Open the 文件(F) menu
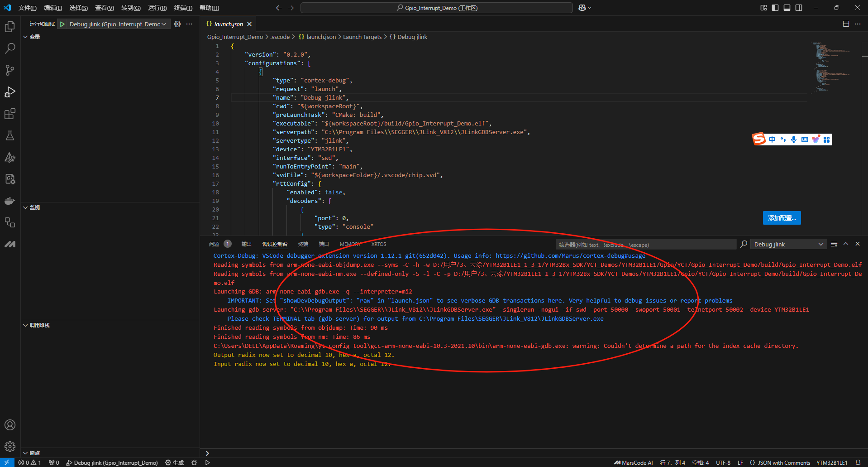The height and width of the screenshot is (467, 868). point(28,8)
